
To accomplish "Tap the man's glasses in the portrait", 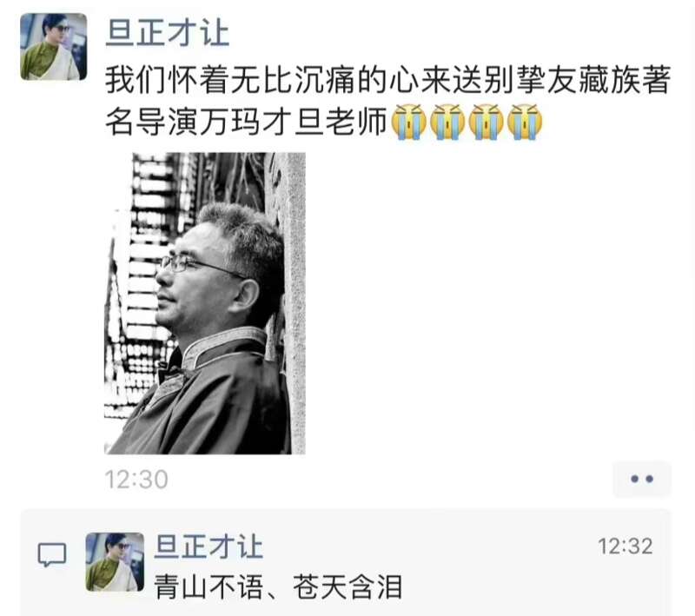I will 200,266.
